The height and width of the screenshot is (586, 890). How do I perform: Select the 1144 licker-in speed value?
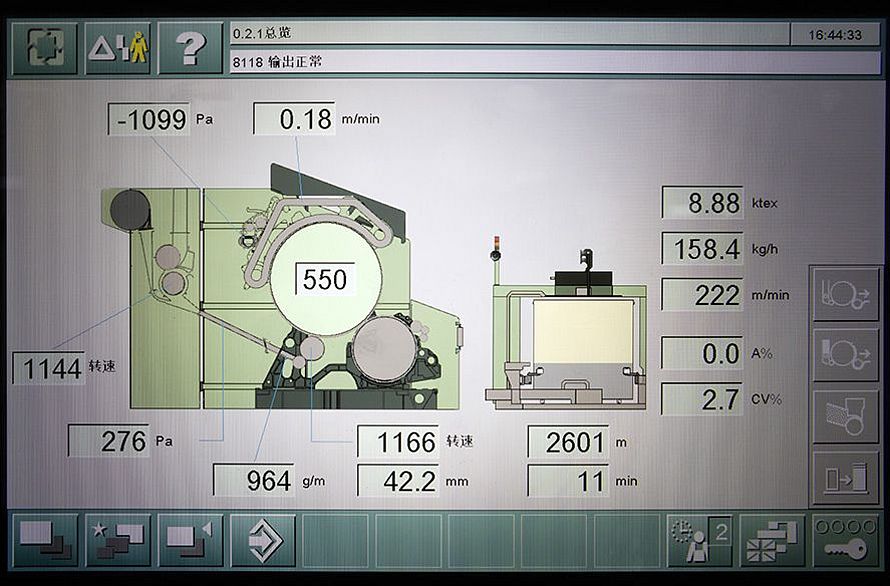click(x=49, y=369)
